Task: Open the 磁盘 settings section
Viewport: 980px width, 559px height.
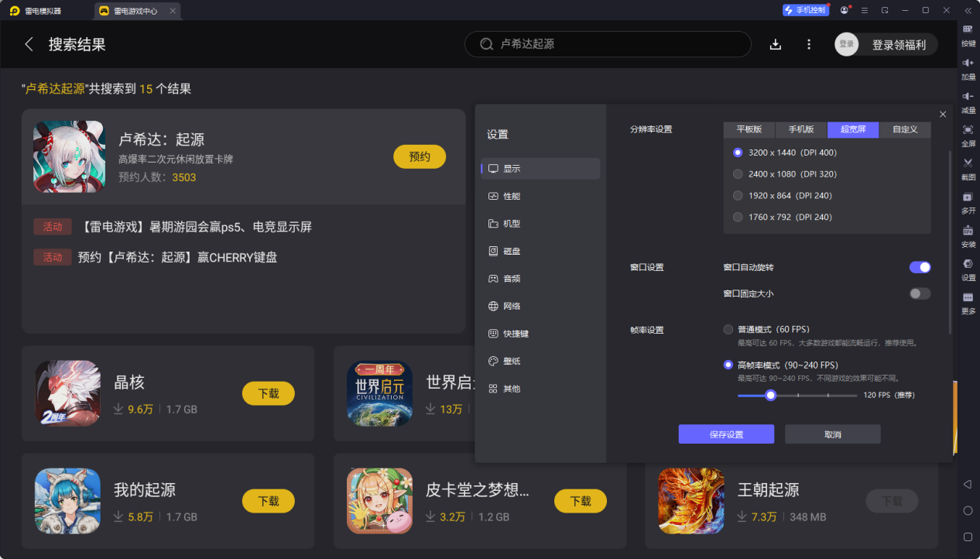Action: [540, 251]
